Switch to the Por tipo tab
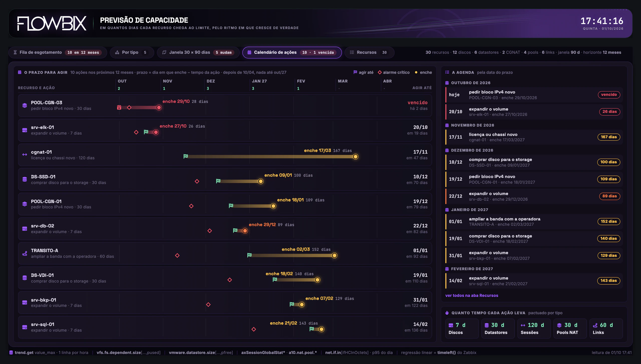This screenshot has width=641, height=364. pos(132,52)
